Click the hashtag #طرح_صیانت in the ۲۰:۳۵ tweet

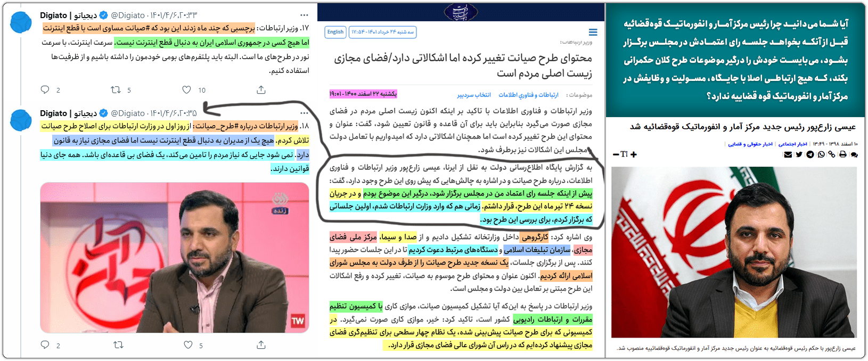[x=217, y=126]
